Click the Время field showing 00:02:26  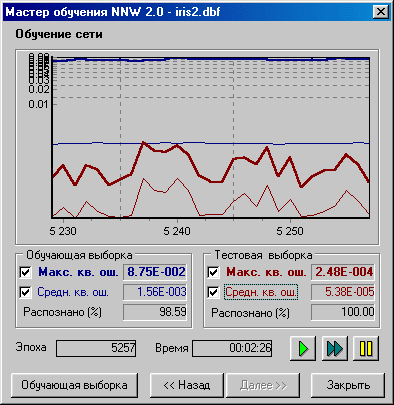click(232, 348)
